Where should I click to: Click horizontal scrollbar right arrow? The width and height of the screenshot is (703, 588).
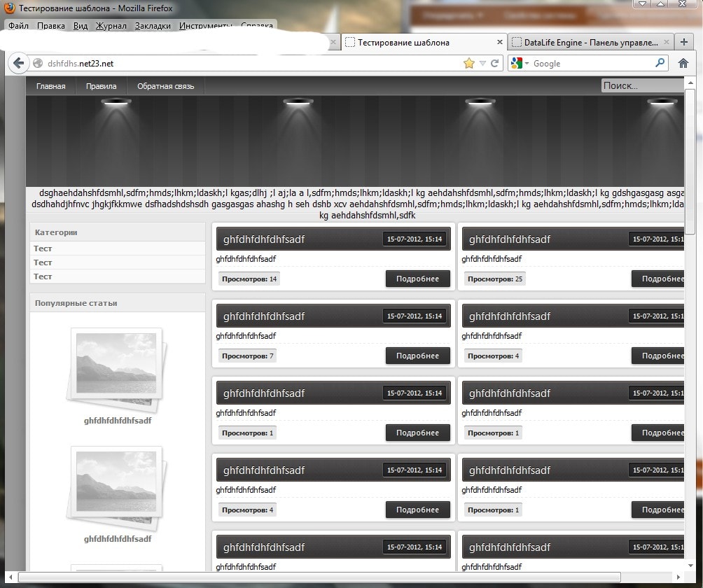coord(678,577)
